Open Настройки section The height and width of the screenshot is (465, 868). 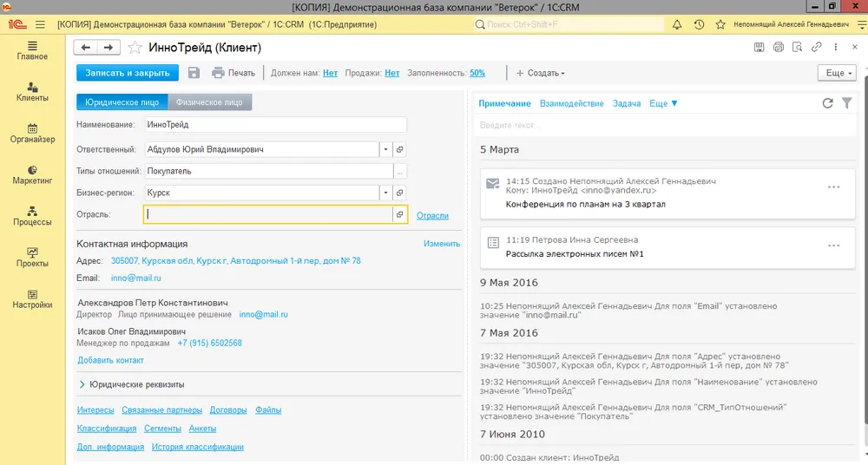click(32, 299)
